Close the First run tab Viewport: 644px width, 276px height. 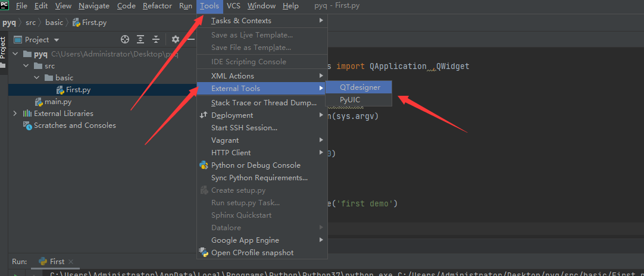point(71,262)
